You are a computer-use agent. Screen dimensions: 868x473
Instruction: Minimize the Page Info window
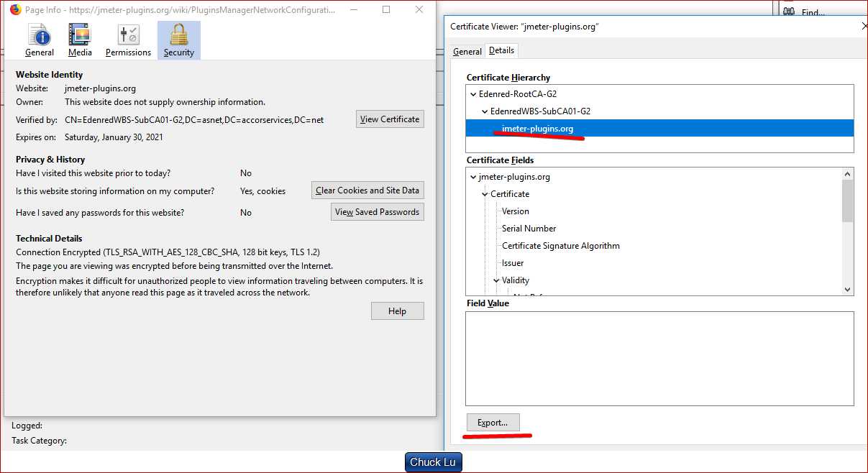pos(352,10)
